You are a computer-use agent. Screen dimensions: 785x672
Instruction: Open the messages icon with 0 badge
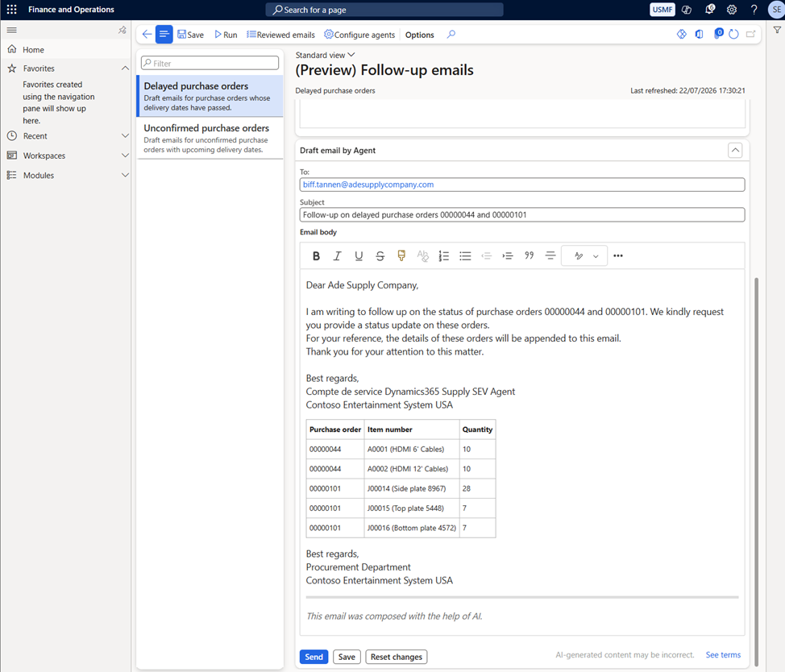click(x=718, y=34)
